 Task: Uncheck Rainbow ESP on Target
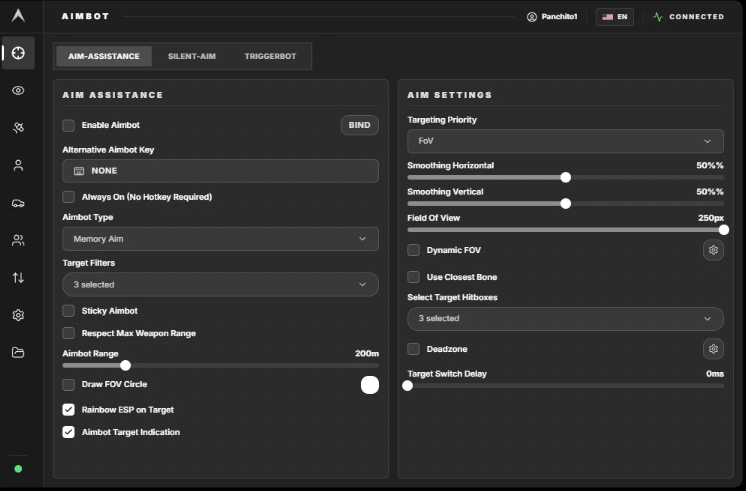click(69, 410)
